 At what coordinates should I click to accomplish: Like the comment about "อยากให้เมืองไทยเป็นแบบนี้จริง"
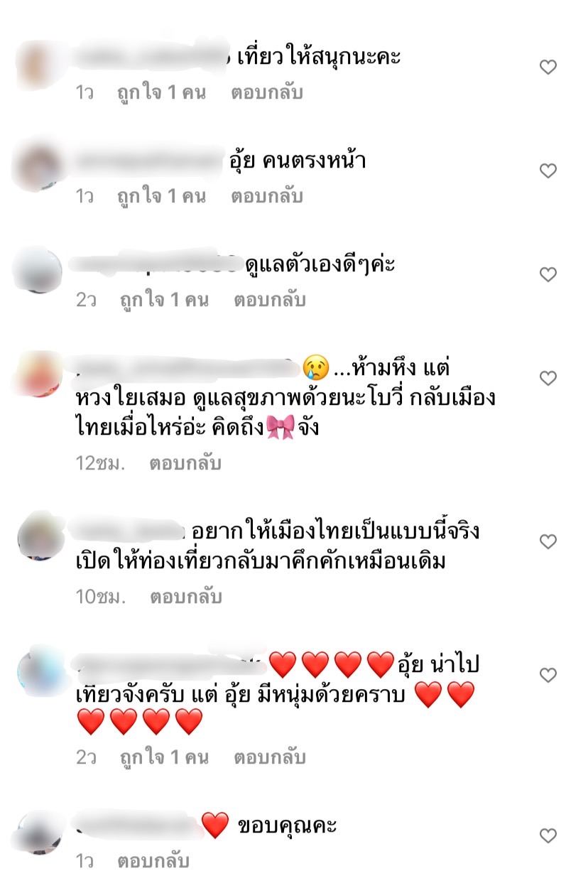pyautogui.click(x=548, y=542)
